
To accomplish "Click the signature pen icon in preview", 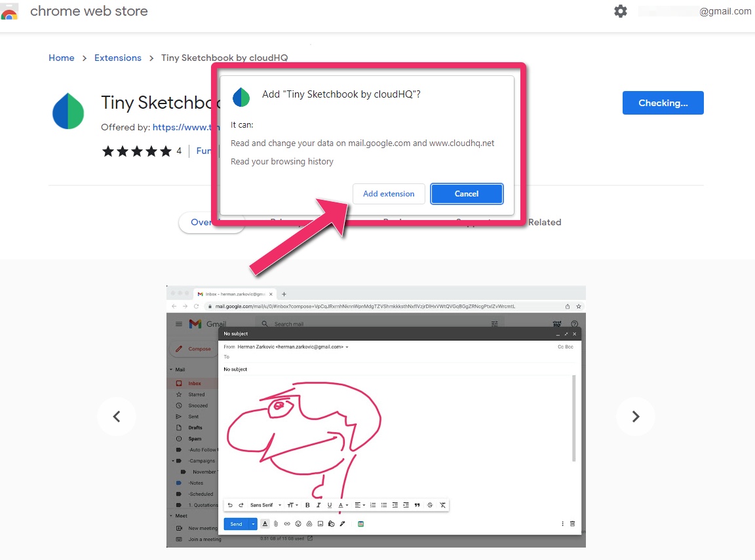I will [342, 524].
